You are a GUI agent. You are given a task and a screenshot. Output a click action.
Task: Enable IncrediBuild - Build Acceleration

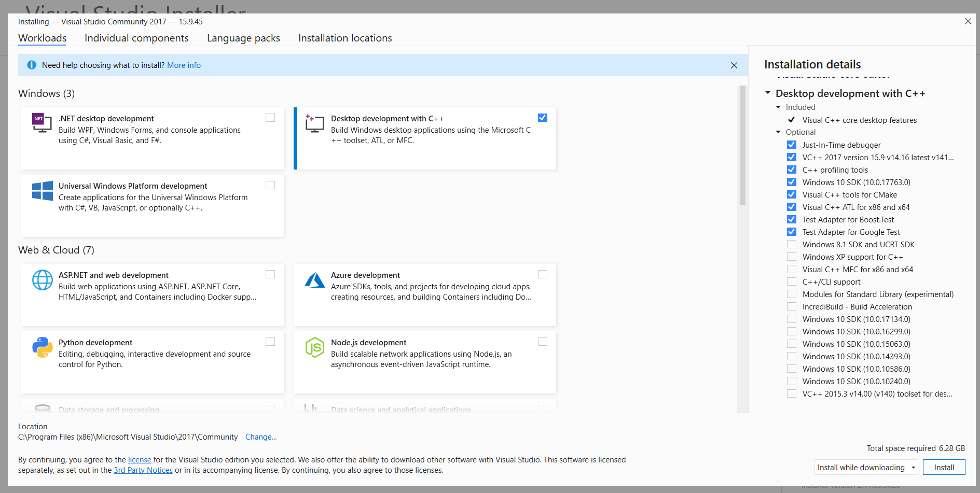(x=792, y=306)
